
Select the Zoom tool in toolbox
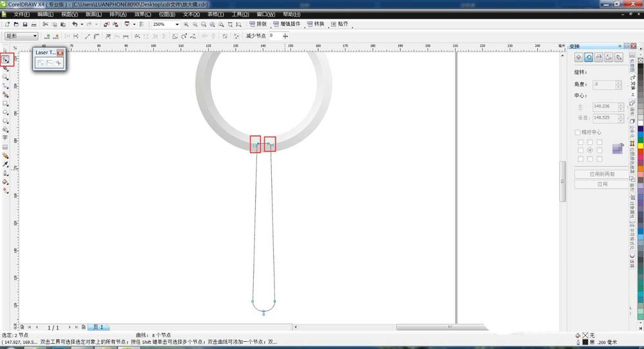pos(5,77)
